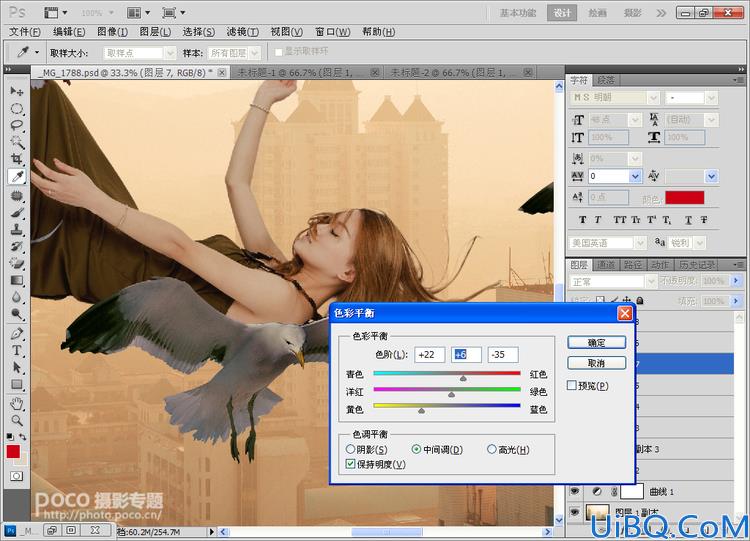750x541 pixels.
Task: Click first color level field +22
Action: pos(430,354)
